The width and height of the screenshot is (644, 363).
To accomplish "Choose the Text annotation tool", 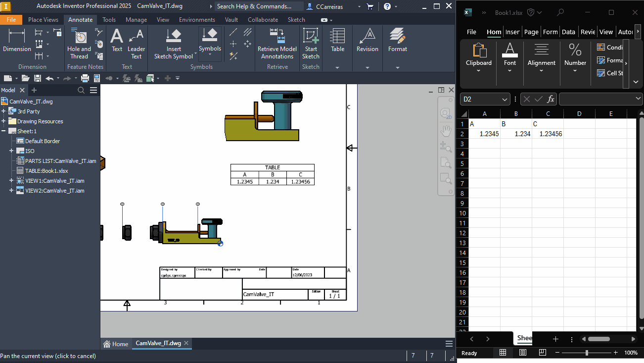I will tap(117, 41).
